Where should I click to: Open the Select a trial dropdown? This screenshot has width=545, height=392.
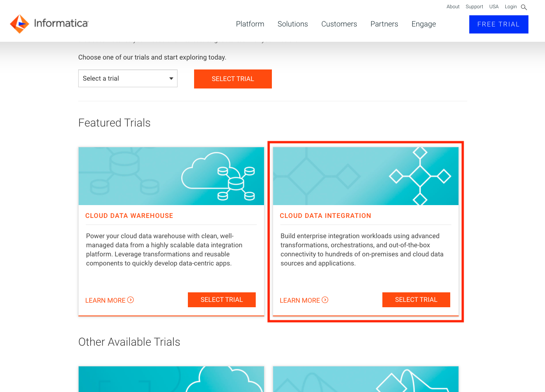[x=127, y=78]
